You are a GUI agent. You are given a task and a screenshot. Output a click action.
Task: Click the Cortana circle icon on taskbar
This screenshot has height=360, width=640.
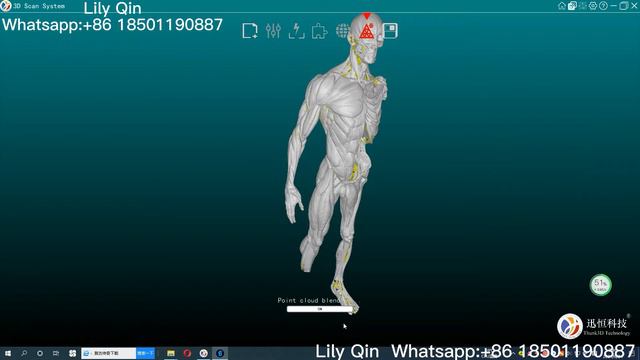40,353
